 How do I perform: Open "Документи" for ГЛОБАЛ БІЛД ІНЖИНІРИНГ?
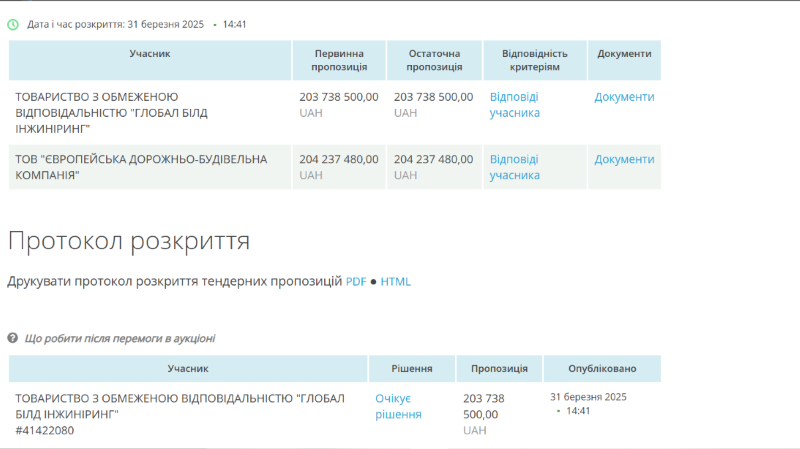pos(624,97)
